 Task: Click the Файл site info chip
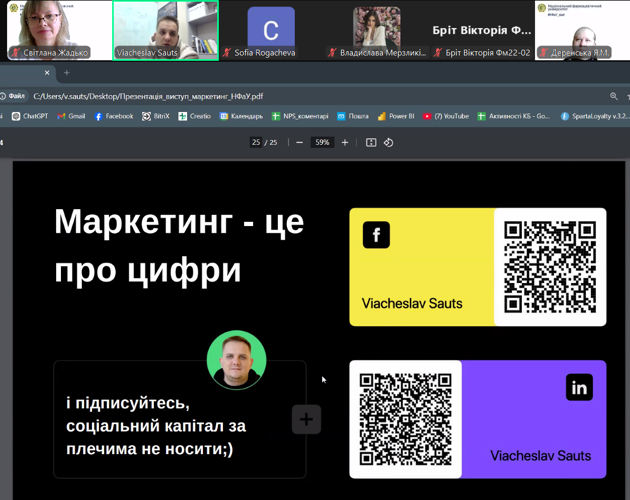[13, 96]
